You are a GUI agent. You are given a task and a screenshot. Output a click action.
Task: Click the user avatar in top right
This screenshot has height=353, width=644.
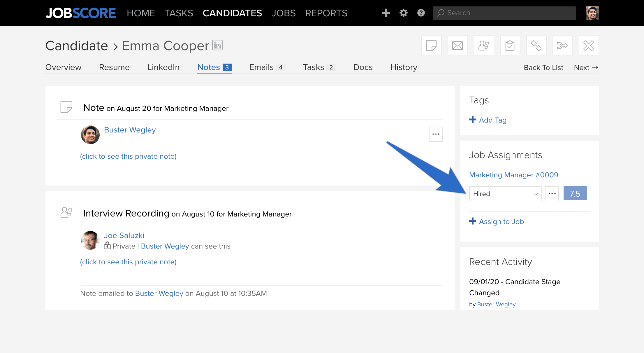click(x=592, y=13)
